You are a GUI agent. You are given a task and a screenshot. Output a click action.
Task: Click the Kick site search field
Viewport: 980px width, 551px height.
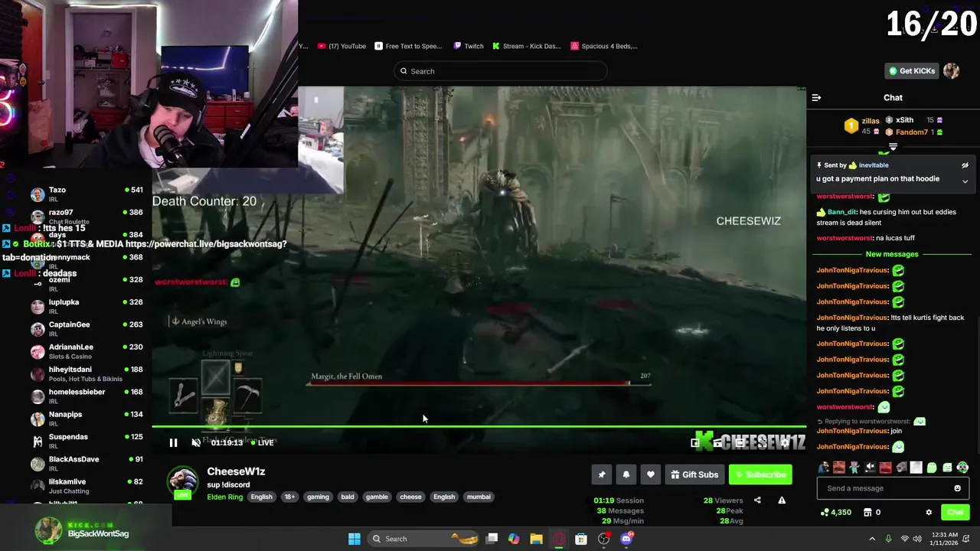pyautogui.click(x=501, y=71)
